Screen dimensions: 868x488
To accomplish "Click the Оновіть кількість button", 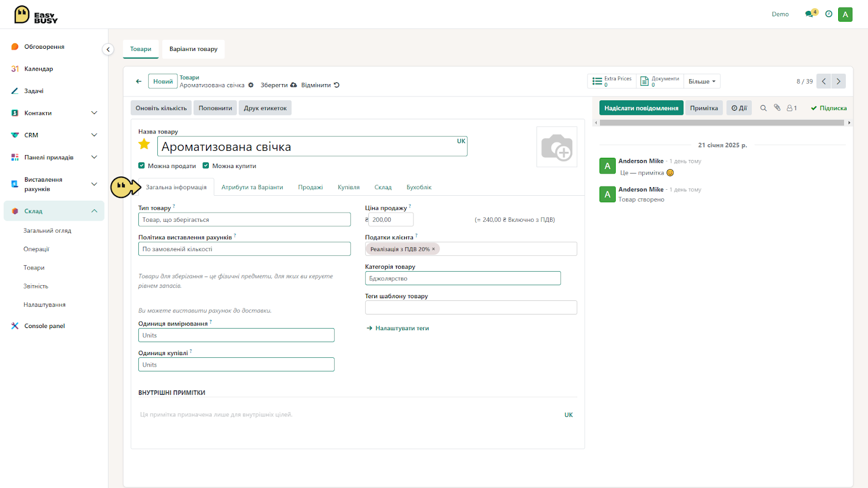I will [161, 108].
